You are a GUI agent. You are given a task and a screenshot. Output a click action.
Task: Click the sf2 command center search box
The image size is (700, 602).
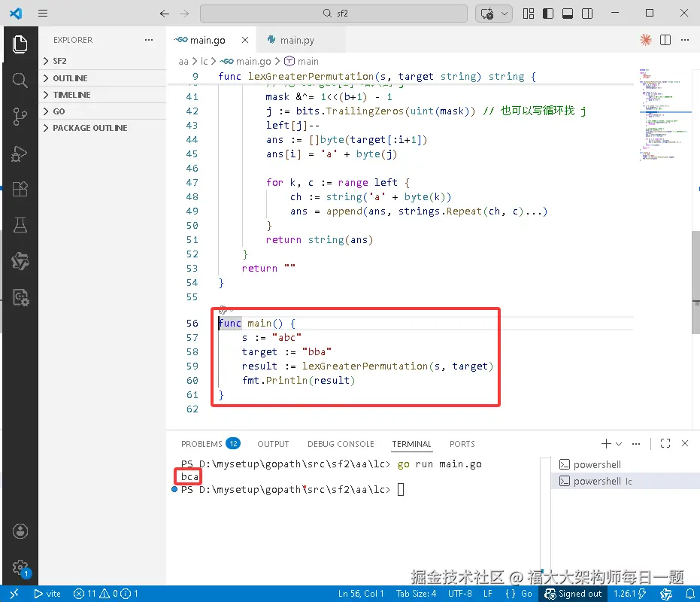(334, 14)
